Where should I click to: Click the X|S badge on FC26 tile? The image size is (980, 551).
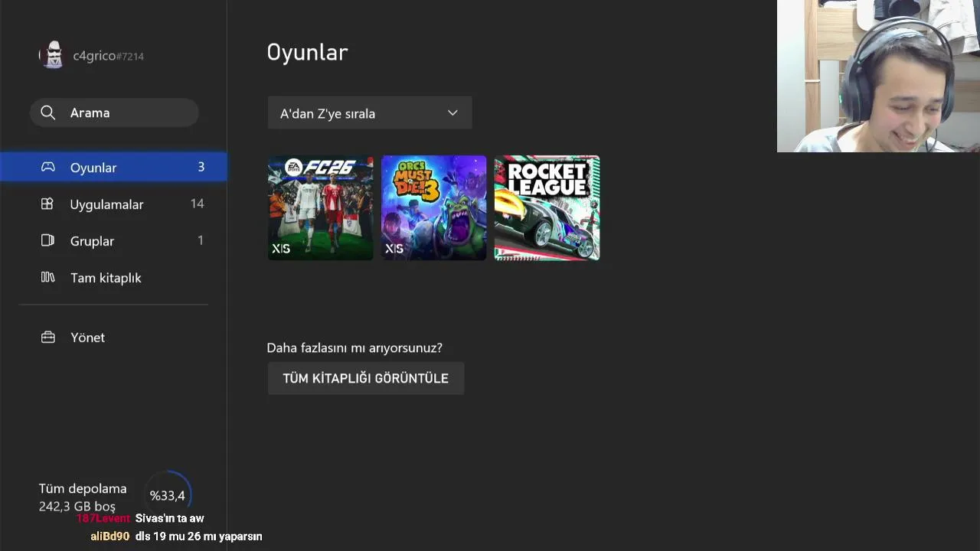click(281, 249)
